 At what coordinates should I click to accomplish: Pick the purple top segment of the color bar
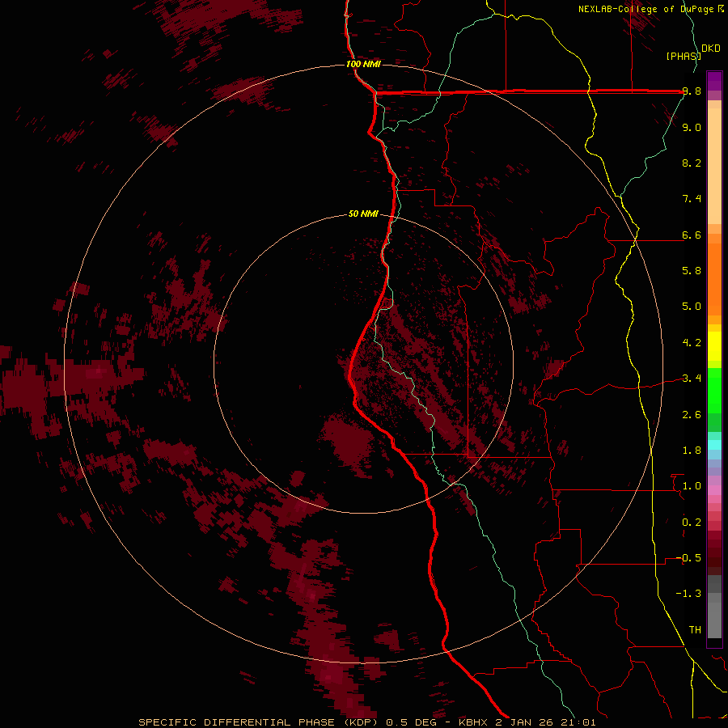714,81
